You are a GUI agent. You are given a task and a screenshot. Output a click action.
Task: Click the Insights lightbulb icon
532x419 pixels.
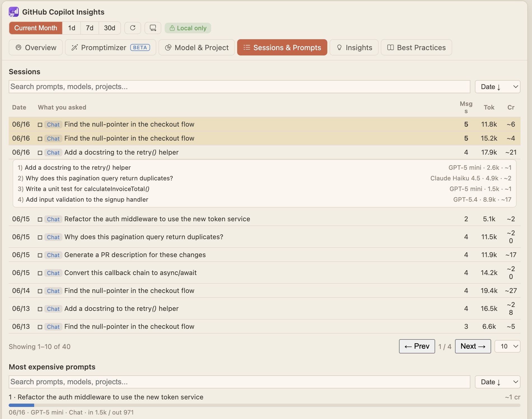click(339, 47)
